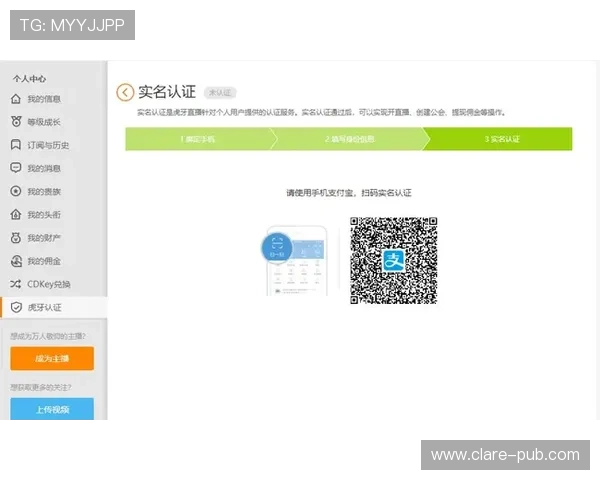This screenshot has width=600, height=480.
Task: Click the bookmark icon beside 订阅与历史
Action: tap(16, 145)
